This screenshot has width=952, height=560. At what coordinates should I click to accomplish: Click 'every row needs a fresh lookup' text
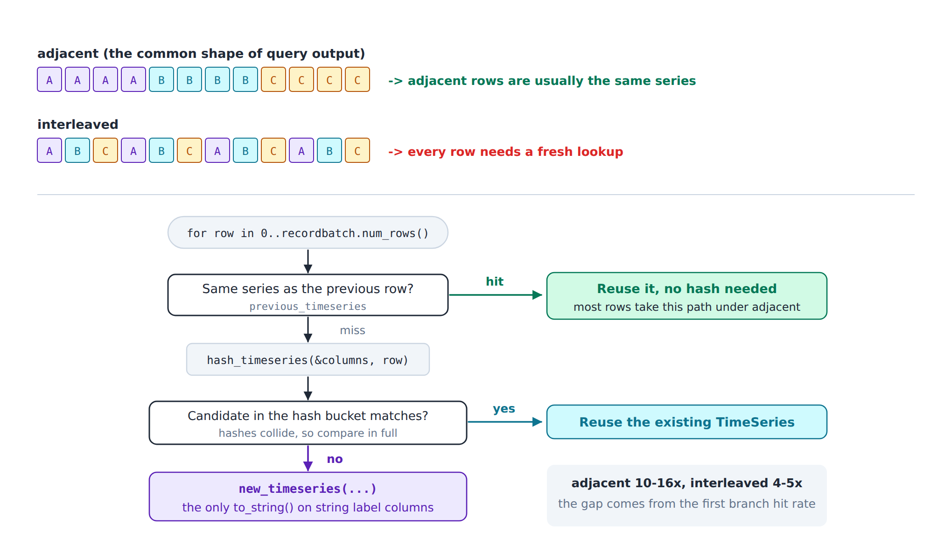coord(515,152)
